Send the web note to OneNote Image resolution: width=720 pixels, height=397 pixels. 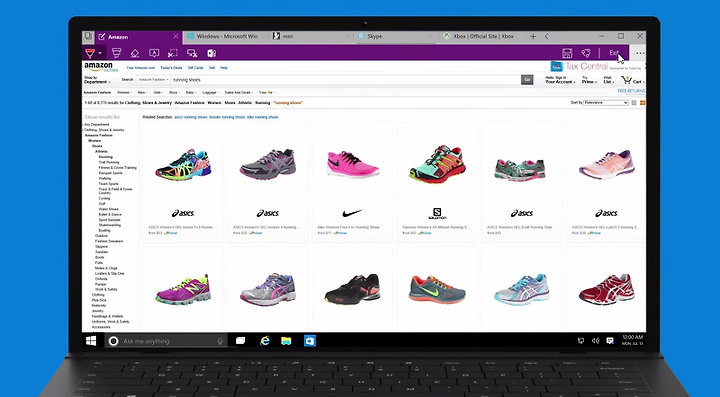[x=212, y=54]
